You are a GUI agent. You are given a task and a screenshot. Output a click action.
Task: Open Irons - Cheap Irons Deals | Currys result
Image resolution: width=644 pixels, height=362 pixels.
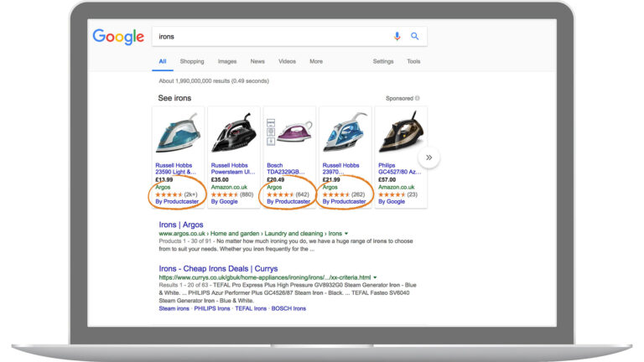coord(218,268)
